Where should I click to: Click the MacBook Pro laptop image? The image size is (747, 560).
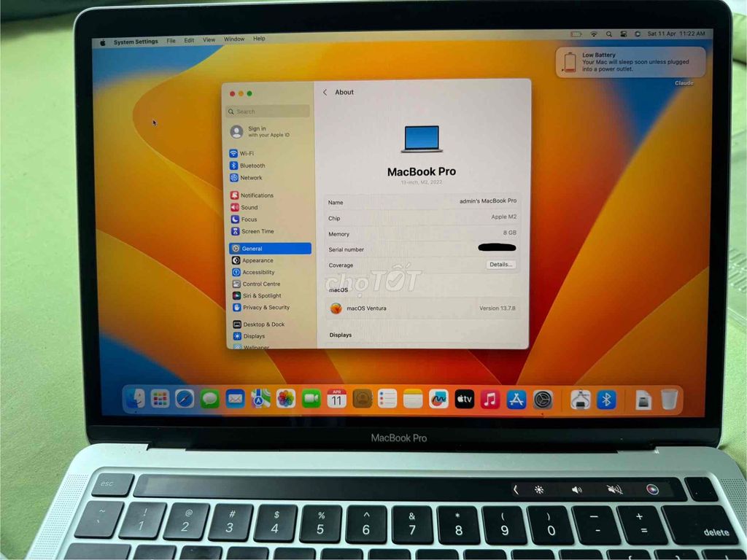click(422, 139)
